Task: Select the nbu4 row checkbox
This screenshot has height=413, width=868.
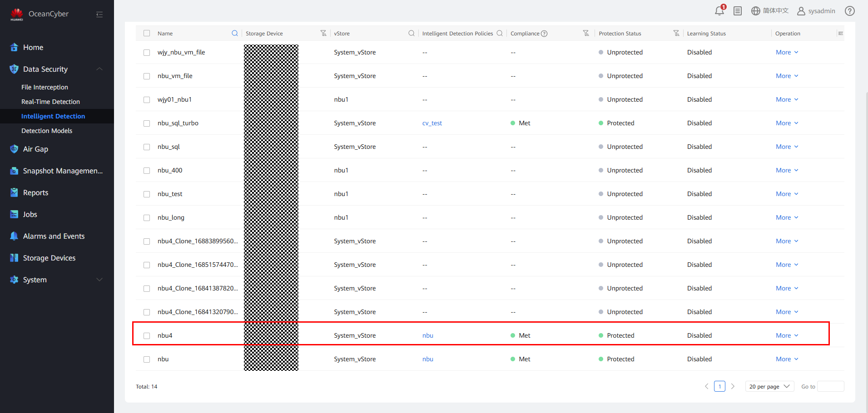Action: (x=147, y=336)
